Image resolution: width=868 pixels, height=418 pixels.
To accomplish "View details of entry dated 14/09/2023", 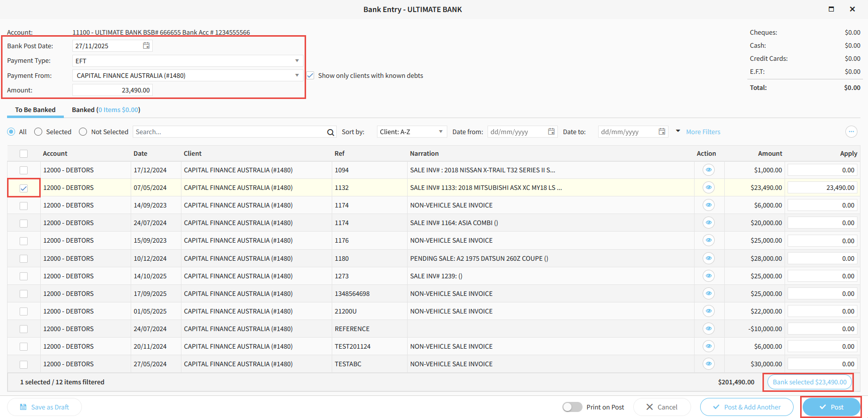I will click(709, 205).
